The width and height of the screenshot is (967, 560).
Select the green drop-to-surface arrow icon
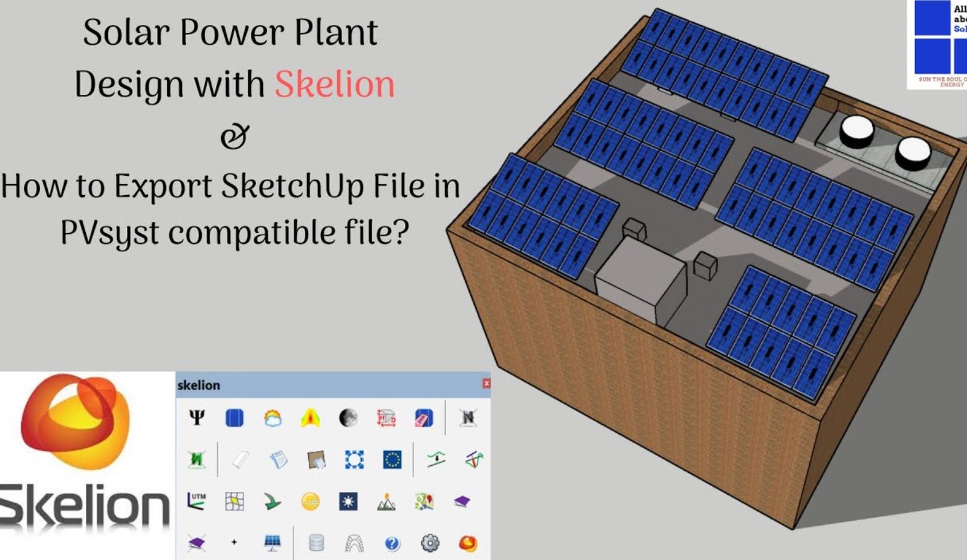(x=436, y=460)
